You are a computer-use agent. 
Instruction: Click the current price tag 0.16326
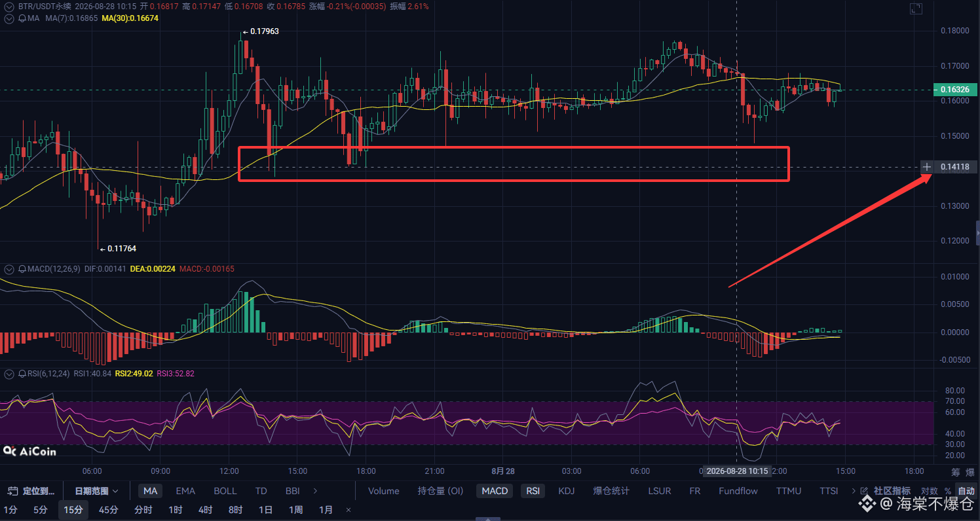[955, 90]
